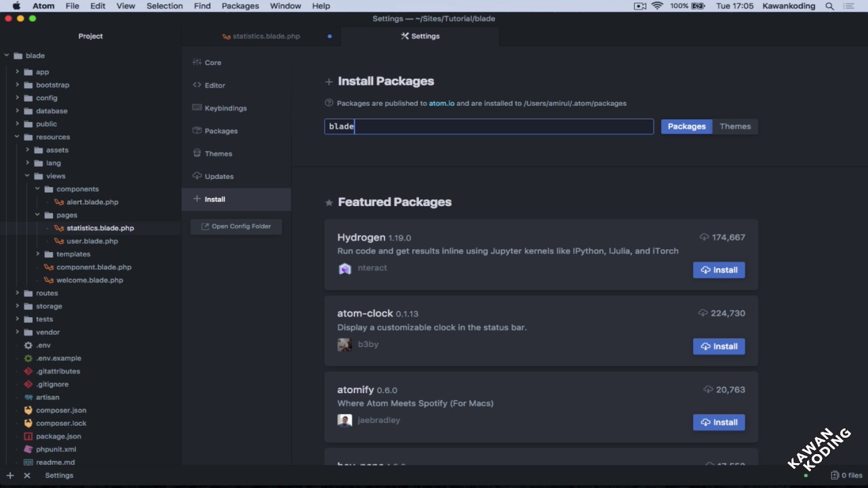Screen dimensions: 868x488
Task: Expand the templates folder
Action: (x=37, y=254)
